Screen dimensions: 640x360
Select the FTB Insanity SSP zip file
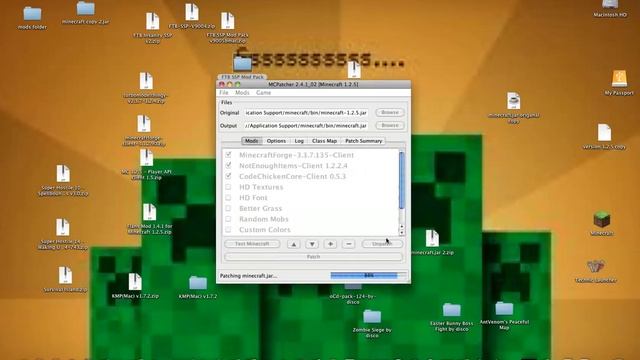tap(153, 21)
